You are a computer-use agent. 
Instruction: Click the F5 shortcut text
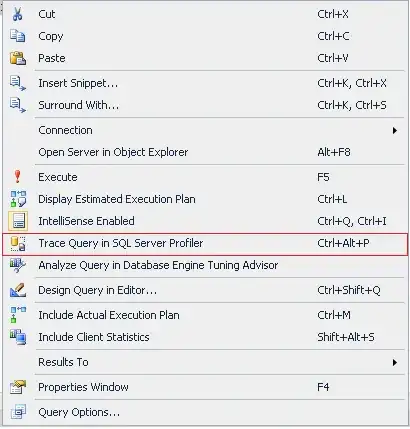point(323,177)
